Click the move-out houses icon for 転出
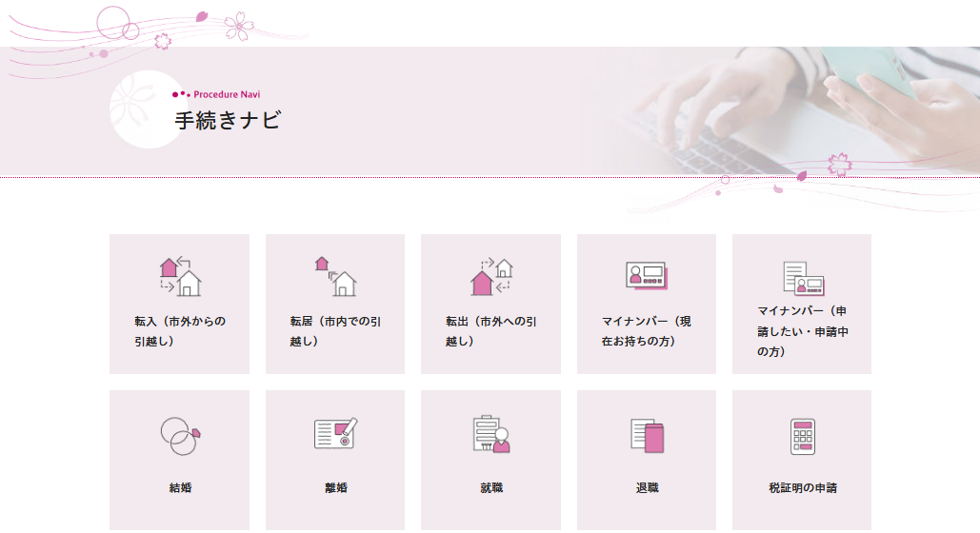 click(491, 276)
